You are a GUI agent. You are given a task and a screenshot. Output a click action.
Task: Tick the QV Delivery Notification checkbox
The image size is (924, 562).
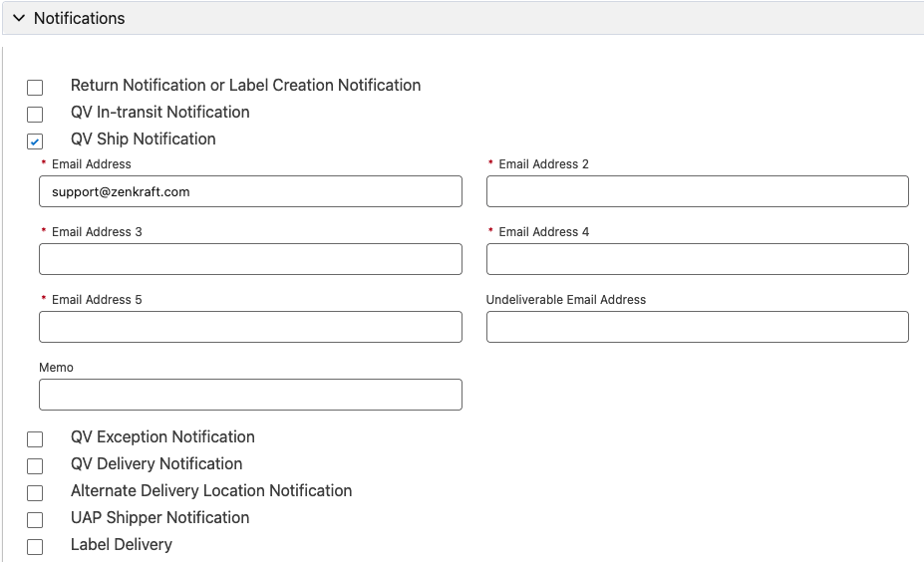click(x=35, y=466)
